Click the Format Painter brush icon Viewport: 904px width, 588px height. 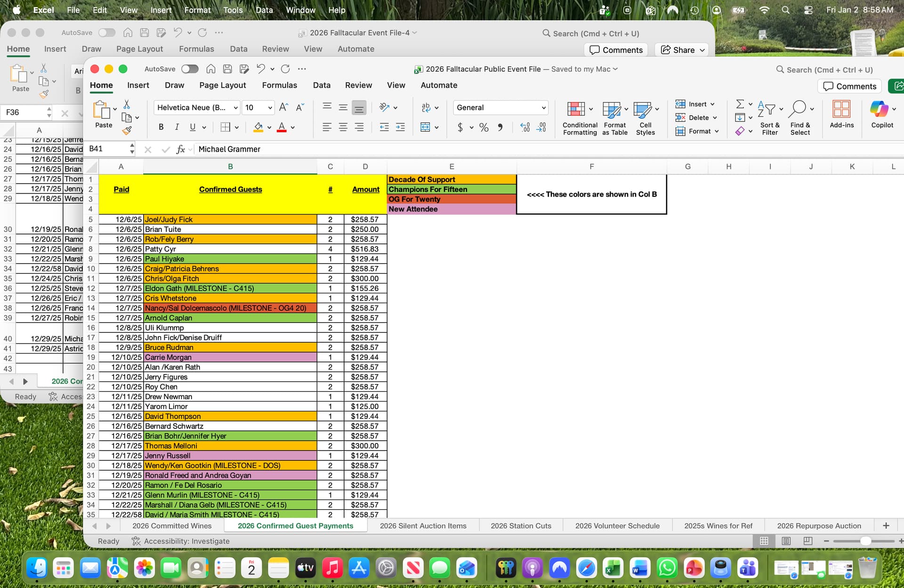click(x=127, y=131)
